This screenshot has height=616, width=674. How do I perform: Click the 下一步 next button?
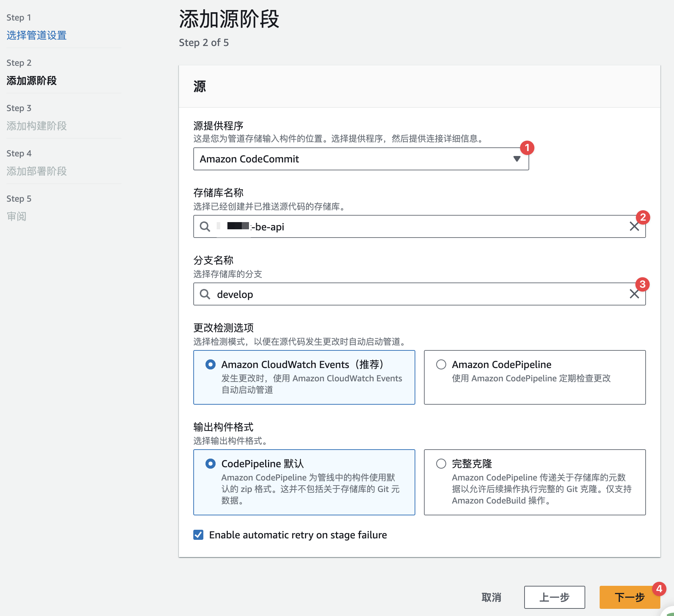630,597
